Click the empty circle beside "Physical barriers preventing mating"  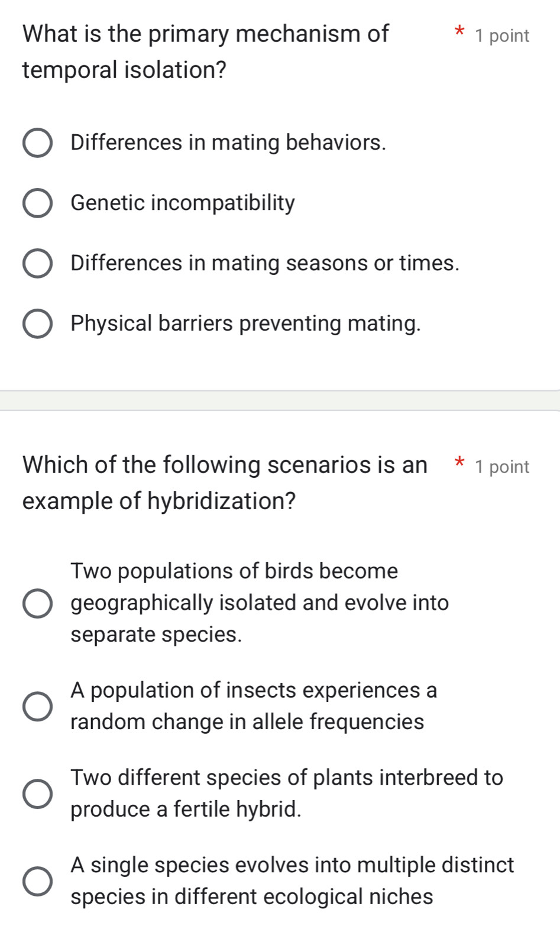(x=37, y=323)
